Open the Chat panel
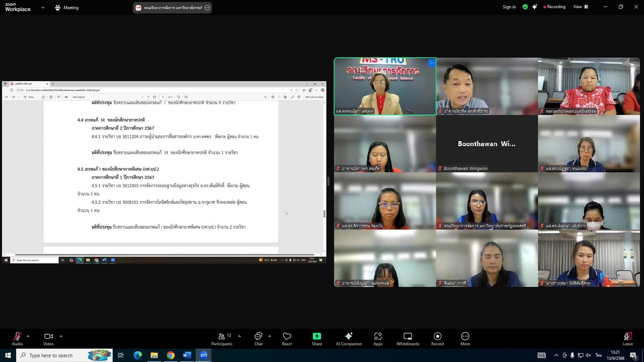Image resolution: width=644 pixels, height=362 pixels. pos(258,338)
